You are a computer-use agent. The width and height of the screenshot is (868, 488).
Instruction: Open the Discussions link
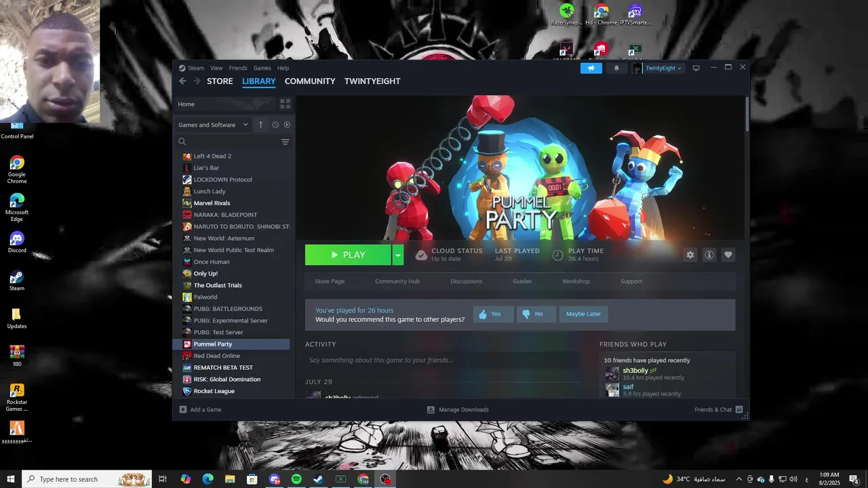coord(467,281)
